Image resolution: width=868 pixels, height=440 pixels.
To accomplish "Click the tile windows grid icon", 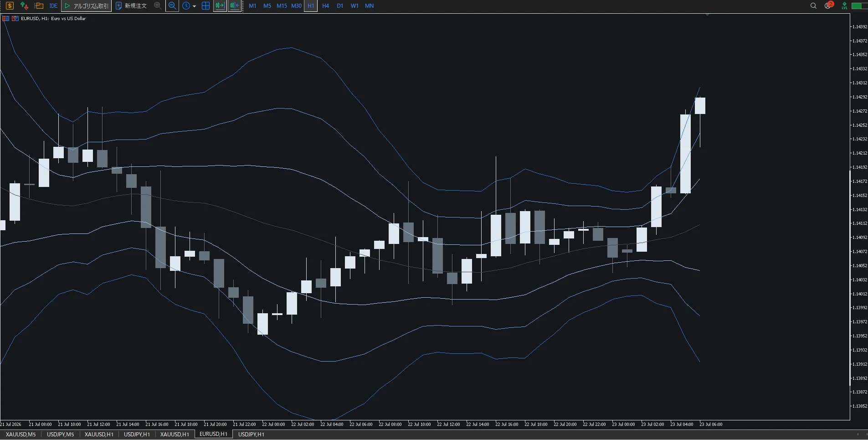I will 205,6.
